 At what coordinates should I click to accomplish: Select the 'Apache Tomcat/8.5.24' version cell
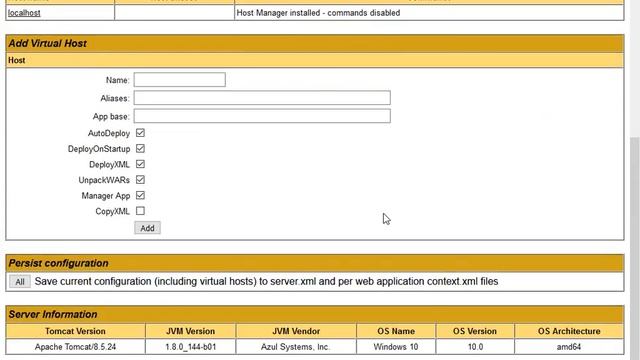(76, 347)
